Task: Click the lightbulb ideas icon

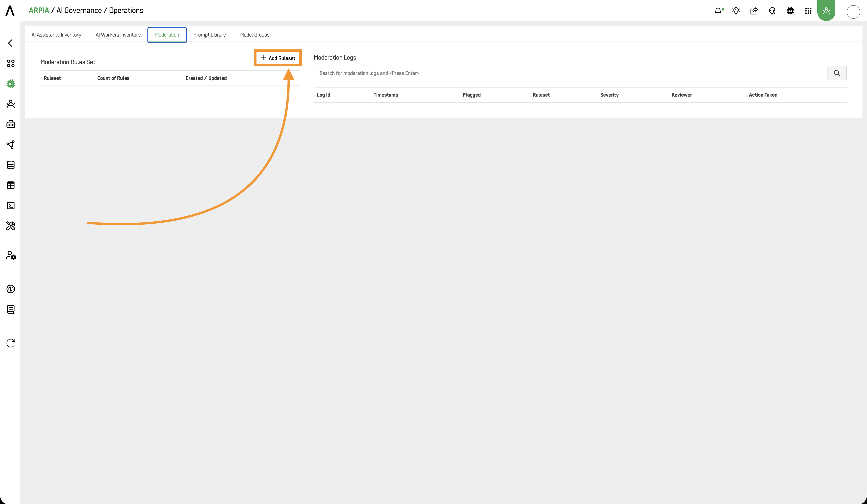Action: [x=736, y=11]
